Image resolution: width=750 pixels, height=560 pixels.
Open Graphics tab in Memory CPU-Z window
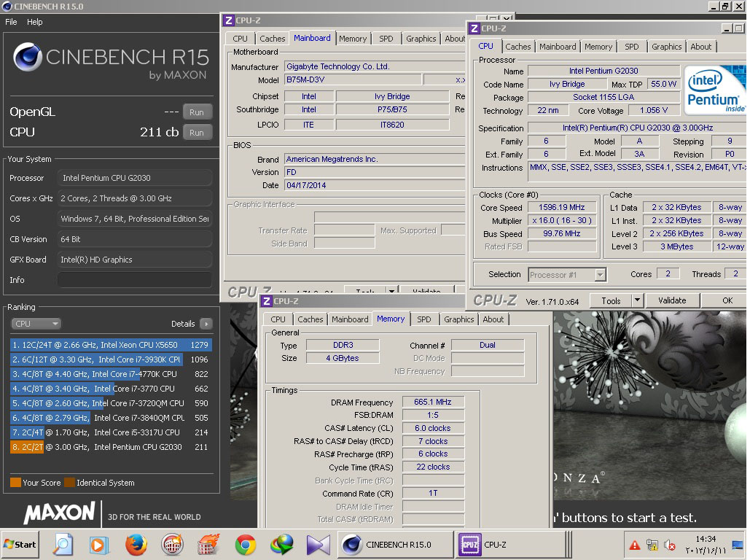coord(458,319)
